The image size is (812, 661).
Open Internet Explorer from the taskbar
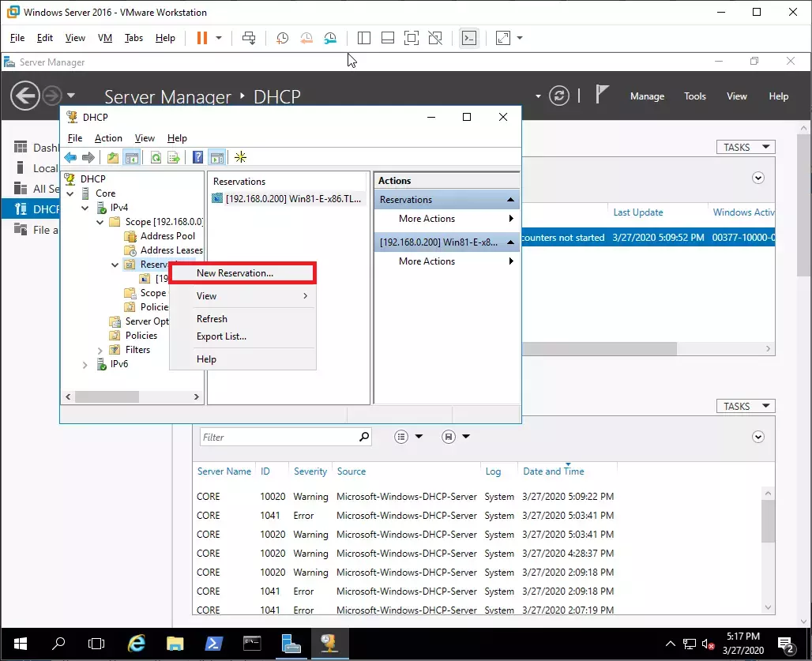136,644
